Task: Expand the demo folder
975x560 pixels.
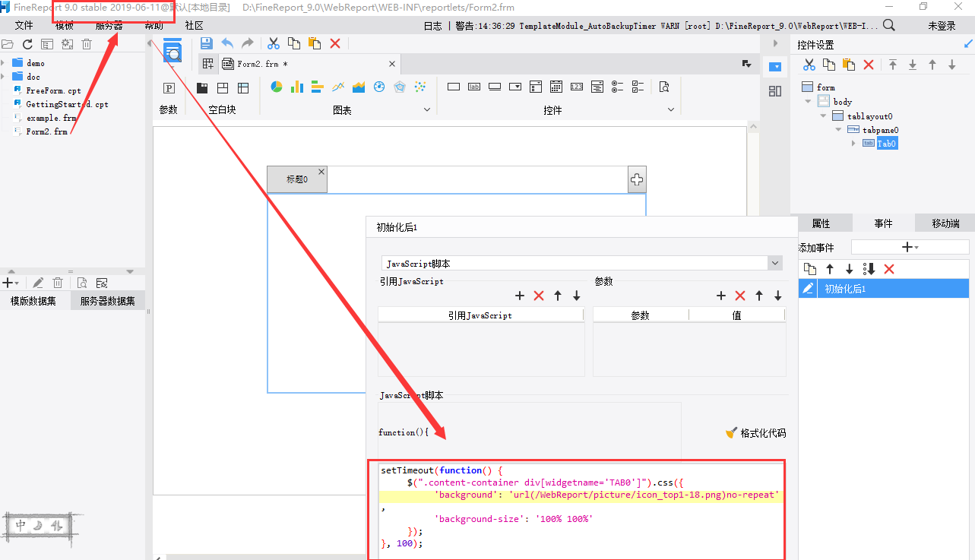Action: [4, 63]
